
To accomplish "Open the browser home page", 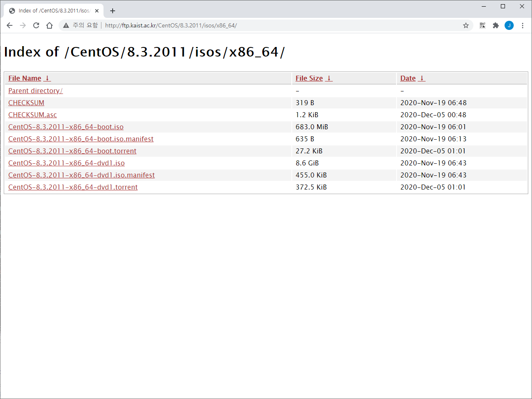I will pos(49,25).
